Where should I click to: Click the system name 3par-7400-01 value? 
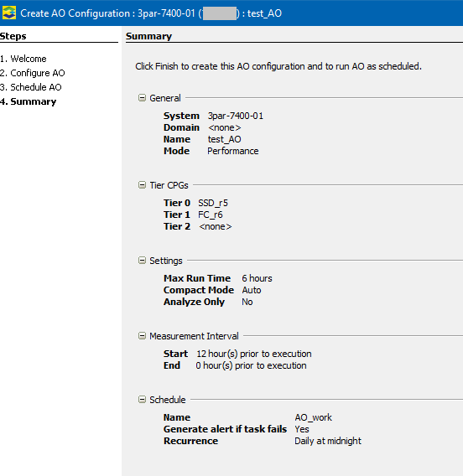click(236, 116)
